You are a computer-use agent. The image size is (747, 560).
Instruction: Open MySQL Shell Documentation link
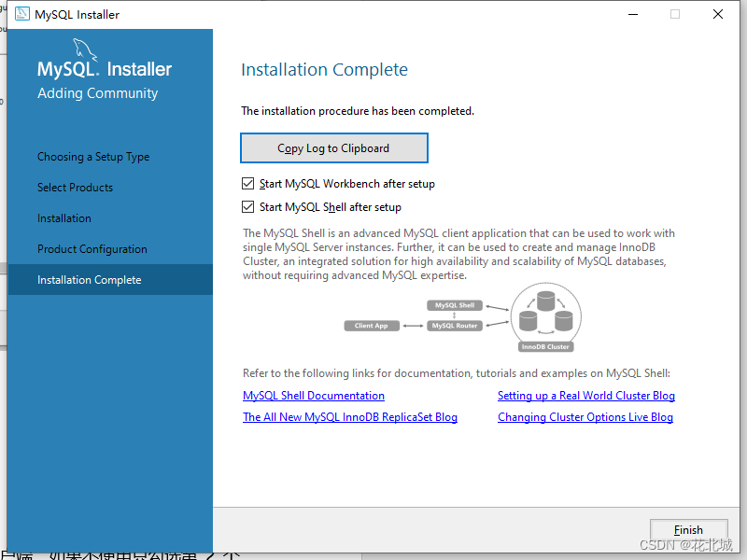click(314, 396)
